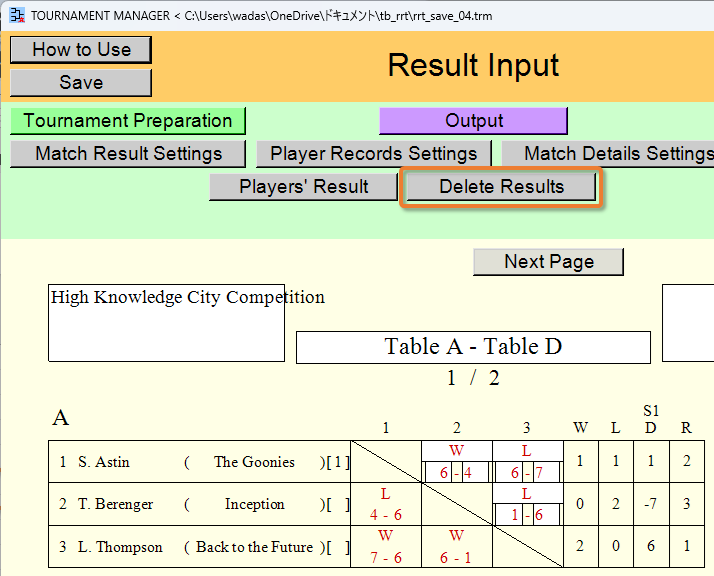Click Back to the Future team name
The height and width of the screenshot is (576, 714).
pos(255,546)
